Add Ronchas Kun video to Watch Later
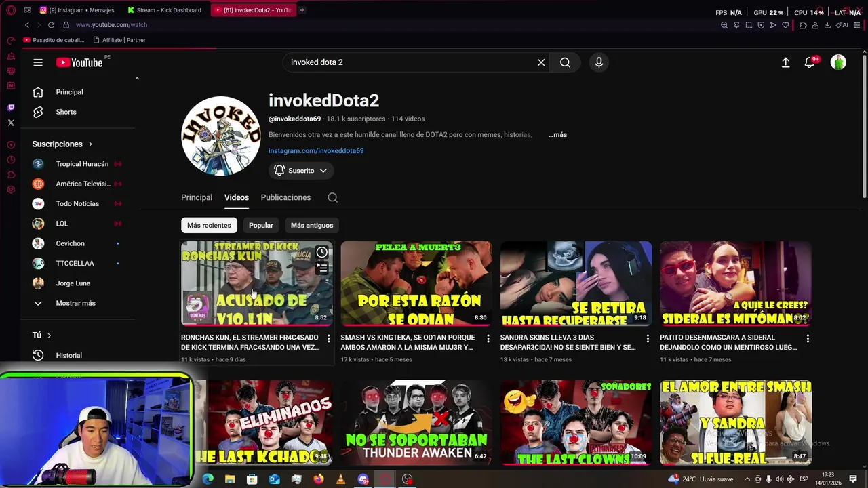 [321, 253]
